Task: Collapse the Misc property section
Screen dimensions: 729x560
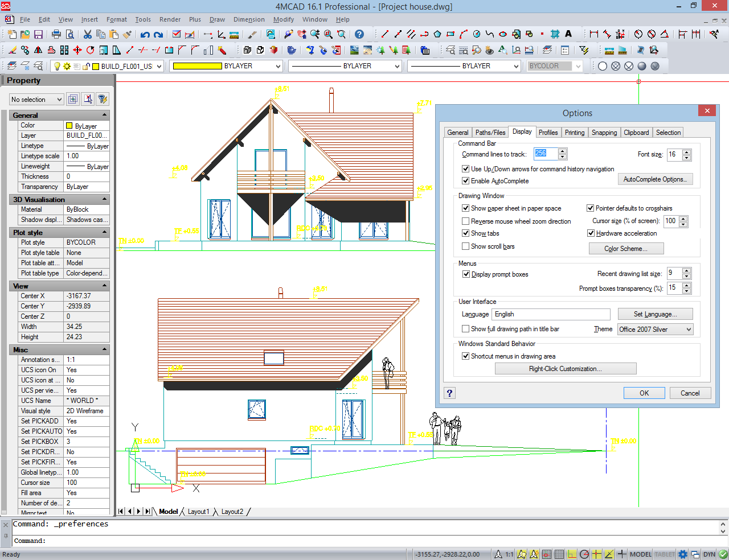Action: pos(104,349)
